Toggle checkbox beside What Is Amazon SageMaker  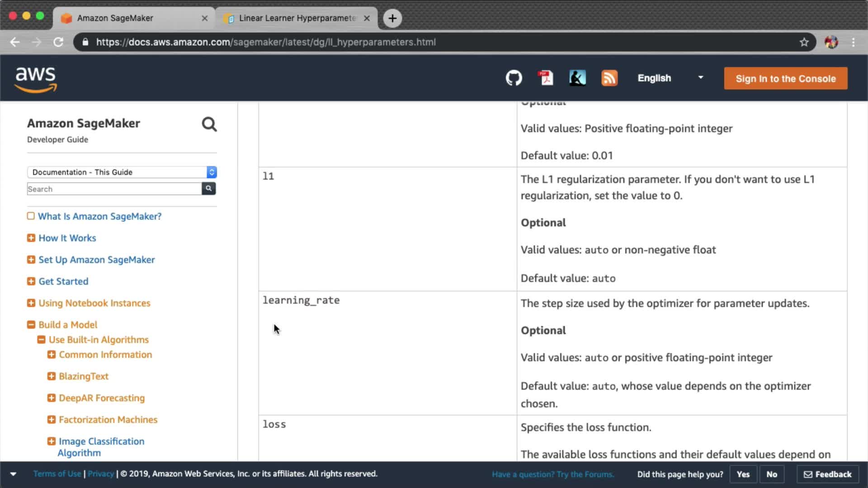(x=31, y=216)
